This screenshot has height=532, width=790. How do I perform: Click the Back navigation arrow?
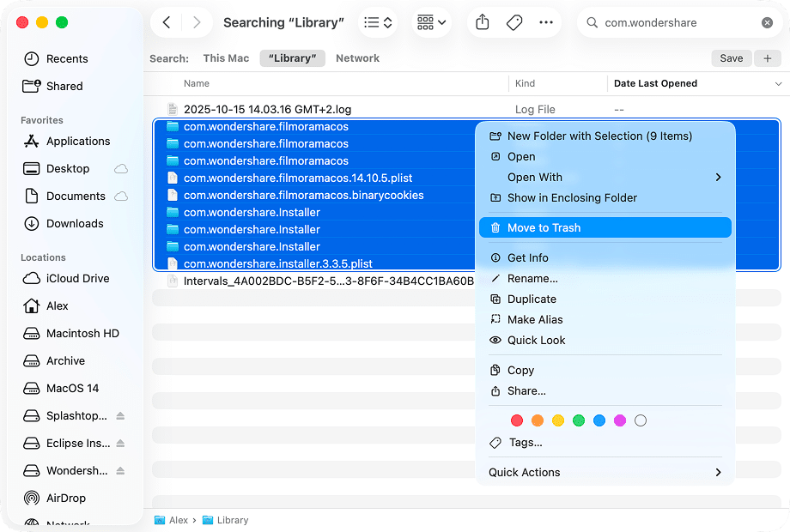(166, 22)
